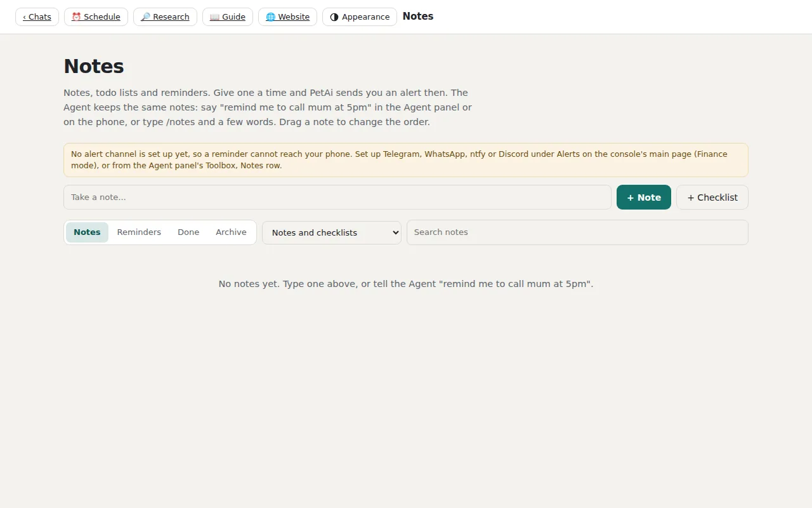Add a note with the + Note button

644,197
